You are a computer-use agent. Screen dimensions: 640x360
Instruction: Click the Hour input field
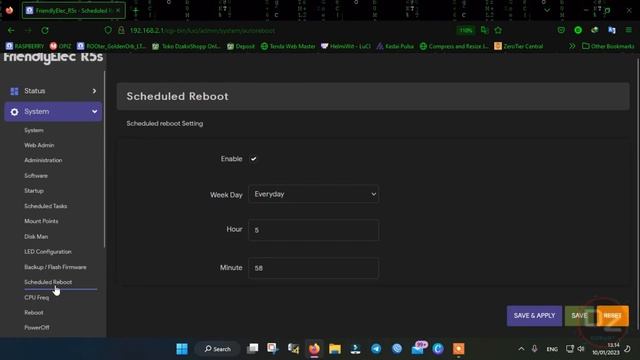313,230
